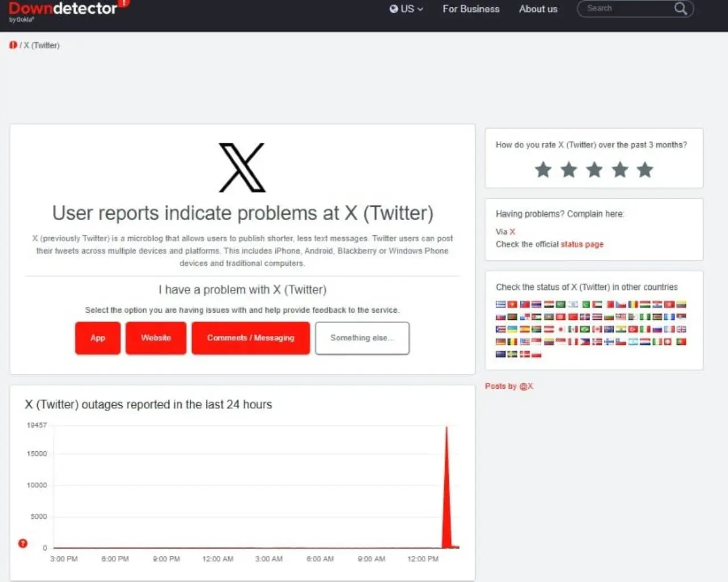Choose the Sweden flag
The width and height of the screenshot is (728, 582).
[512, 354]
